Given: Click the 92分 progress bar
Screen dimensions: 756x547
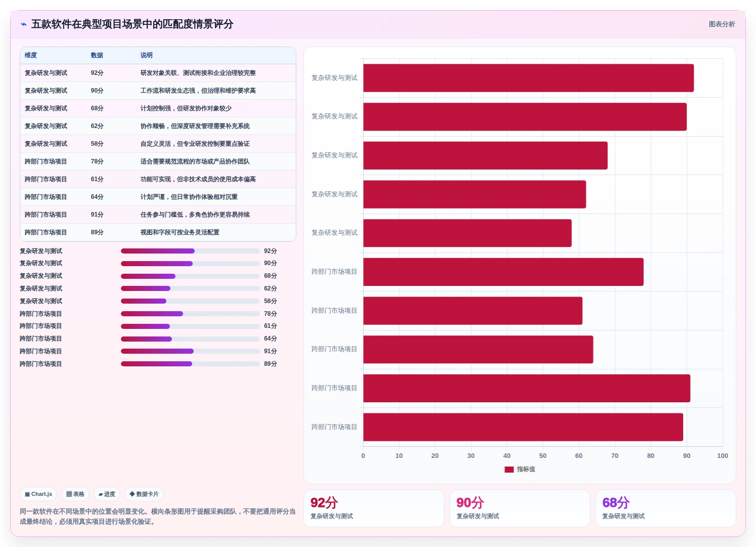Looking at the screenshot, I should click(190, 251).
